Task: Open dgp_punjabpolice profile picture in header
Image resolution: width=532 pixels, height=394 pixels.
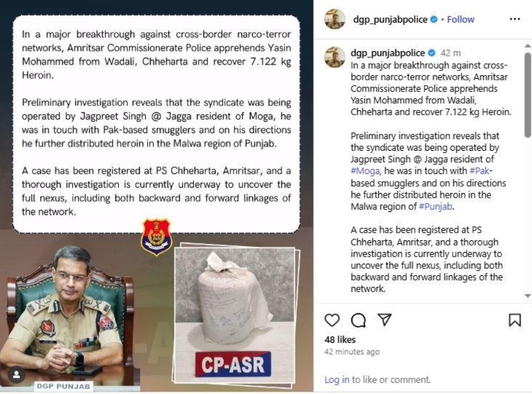Action: coord(334,19)
